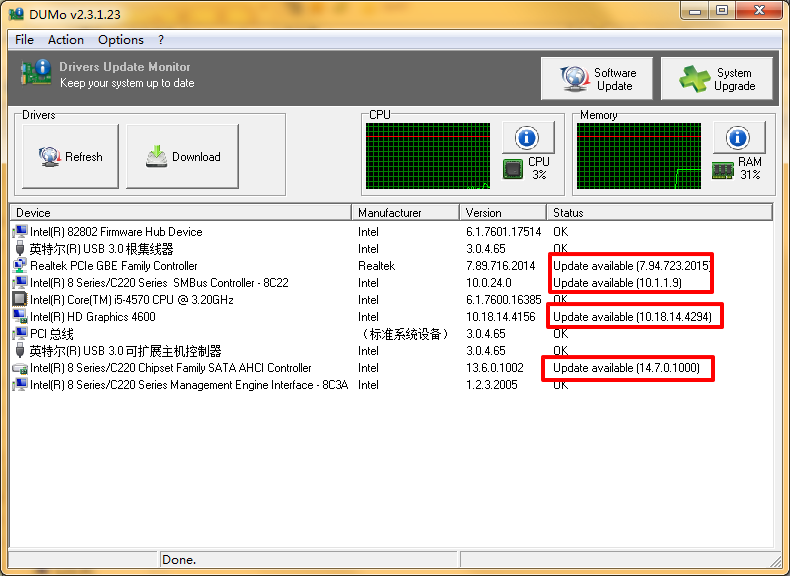
Task: Sort by the Device column header
Action: point(180,213)
